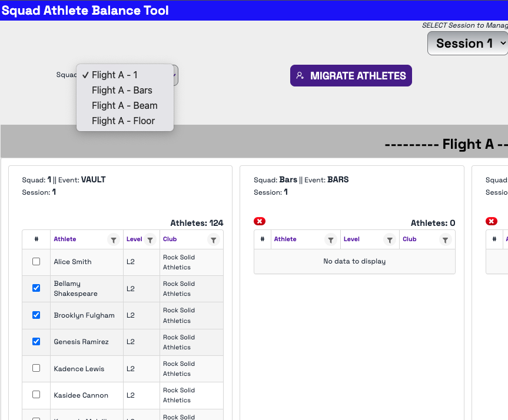Click the red X icon on the third squad panel
The image size is (508, 420).
pyautogui.click(x=492, y=221)
